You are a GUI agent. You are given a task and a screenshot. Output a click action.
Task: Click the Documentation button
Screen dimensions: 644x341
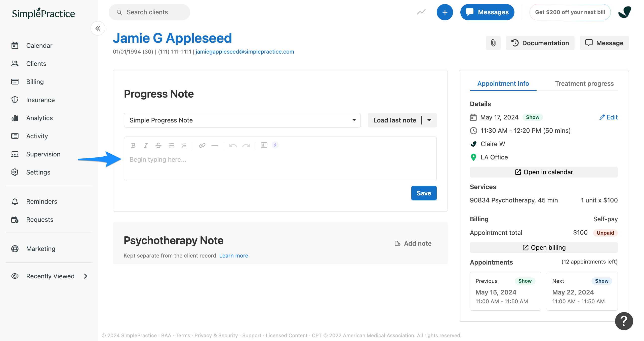[540, 43]
